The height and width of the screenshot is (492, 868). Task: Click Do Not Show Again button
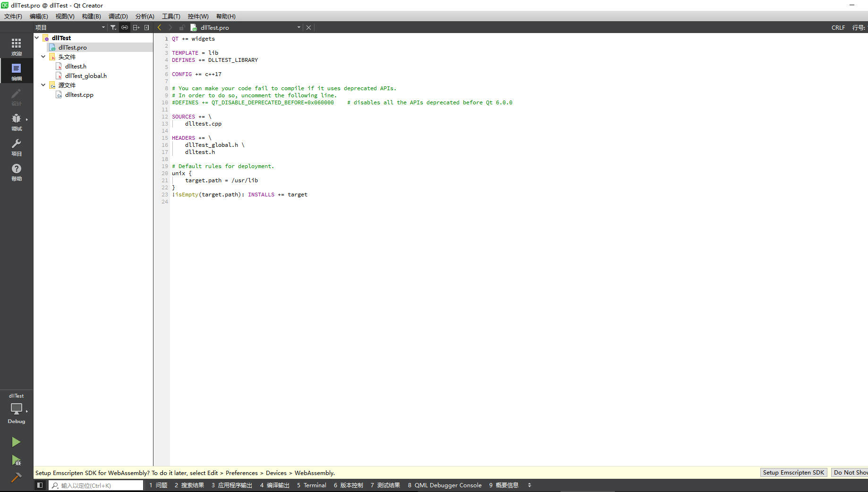tap(850, 472)
